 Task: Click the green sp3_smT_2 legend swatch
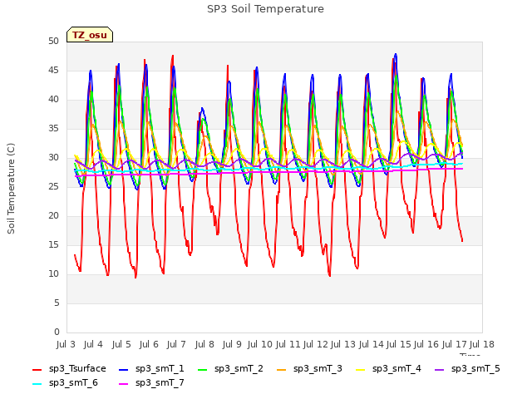pos(203,369)
